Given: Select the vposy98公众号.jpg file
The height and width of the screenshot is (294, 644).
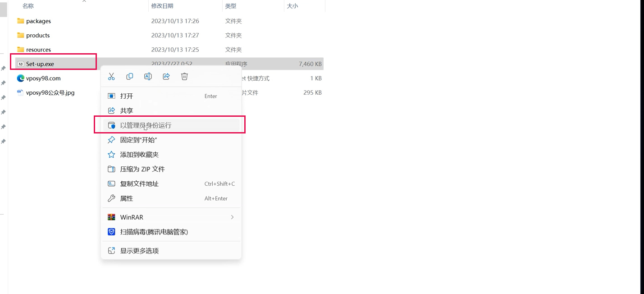Looking at the screenshot, I should click(x=50, y=93).
